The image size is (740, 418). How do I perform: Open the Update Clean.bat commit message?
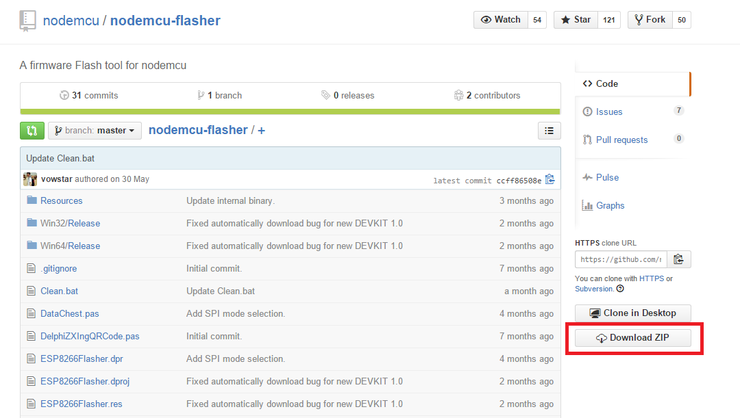pyautogui.click(x=60, y=159)
